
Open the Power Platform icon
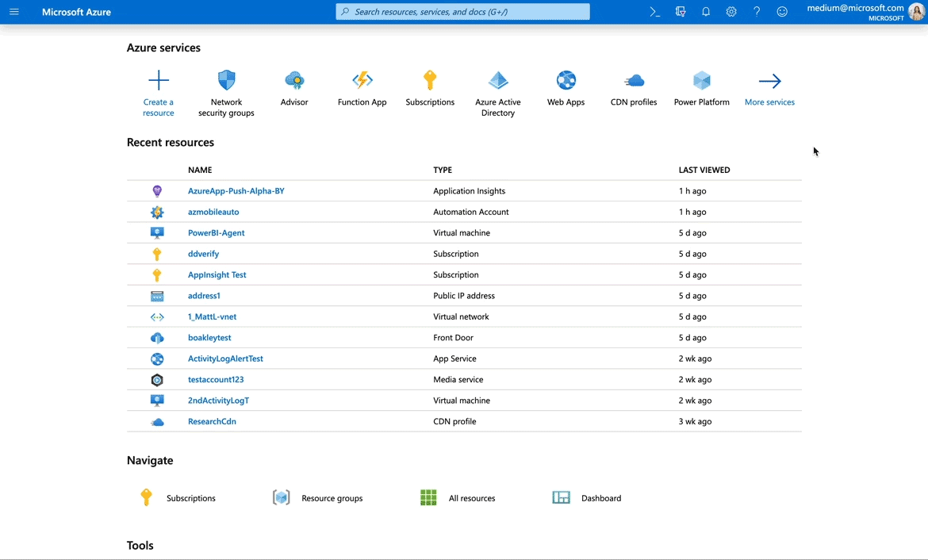point(702,80)
